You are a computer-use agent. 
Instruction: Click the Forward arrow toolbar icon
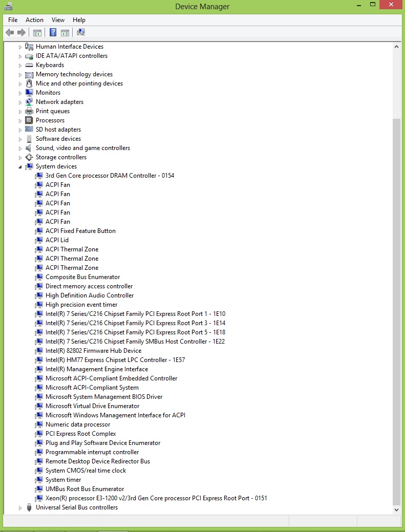(22, 33)
